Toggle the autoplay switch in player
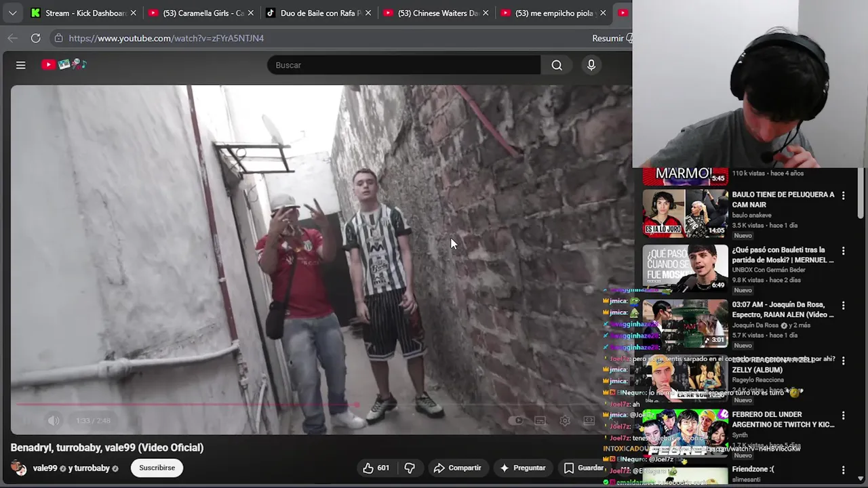This screenshot has height=488, width=868. pos(517,420)
